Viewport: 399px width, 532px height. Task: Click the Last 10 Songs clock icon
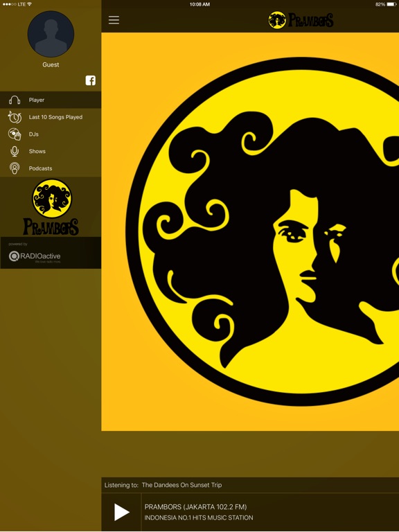pos(15,116)
